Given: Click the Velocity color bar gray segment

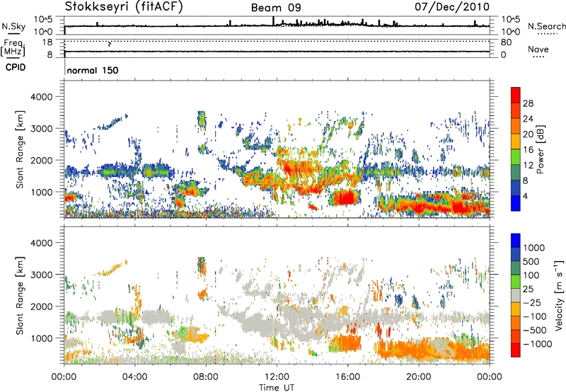Looking at the screenshot, I should tap(516, 295).
